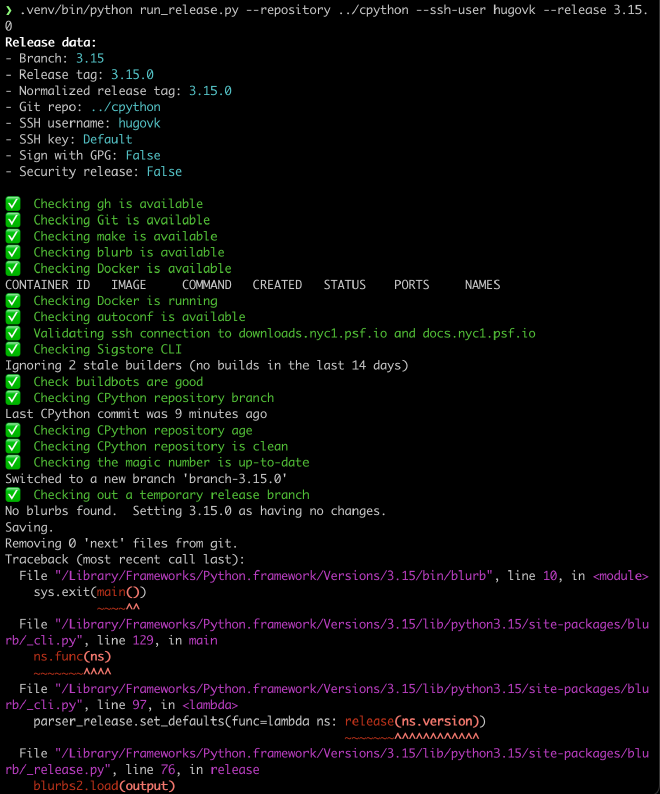Click 'docs.nyc1.psf.io' in the ssh validation line
The image size is (660, 794).
(479, 333)
